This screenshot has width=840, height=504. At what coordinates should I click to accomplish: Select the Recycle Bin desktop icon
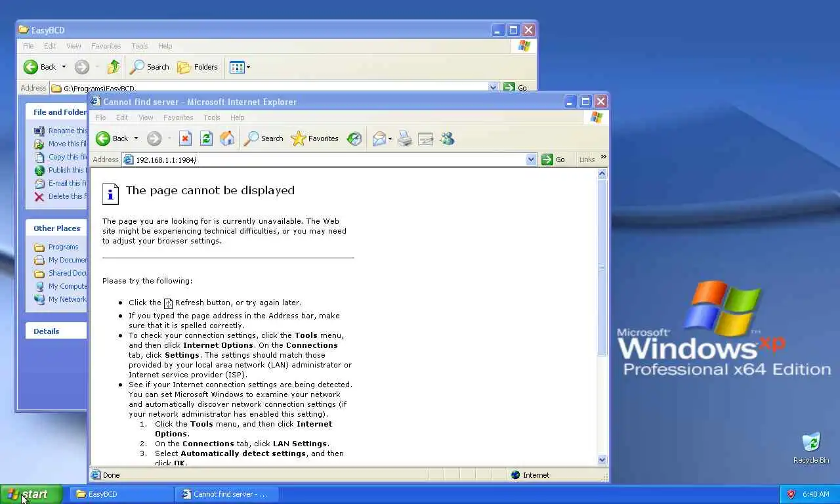coord(811,448)
